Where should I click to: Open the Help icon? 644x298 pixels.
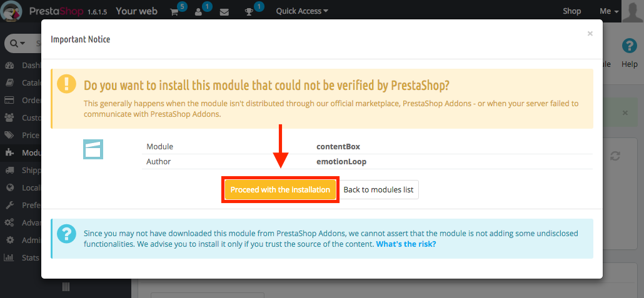(x=629, y=46)
